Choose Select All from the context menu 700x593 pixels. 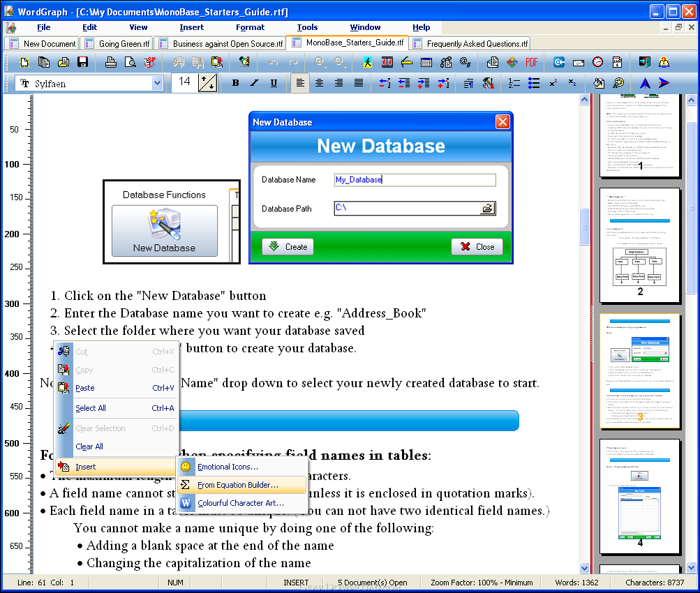[116, 408]
